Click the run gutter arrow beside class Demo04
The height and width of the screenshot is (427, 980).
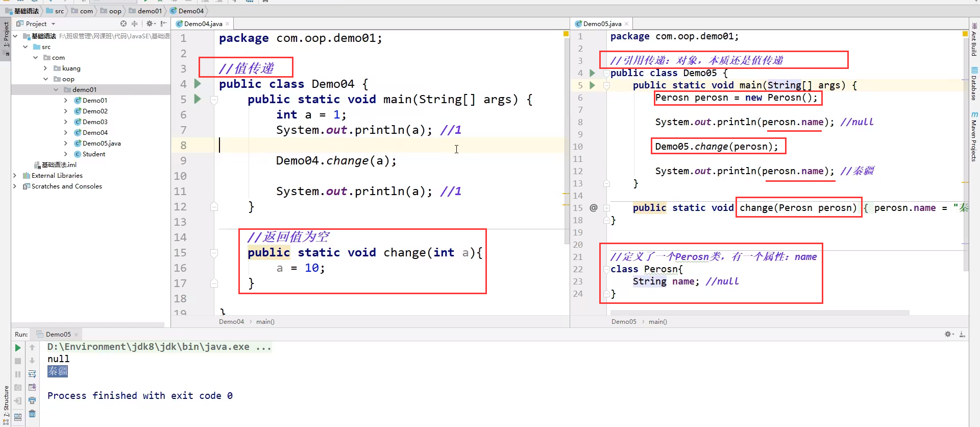pos(198,84)
